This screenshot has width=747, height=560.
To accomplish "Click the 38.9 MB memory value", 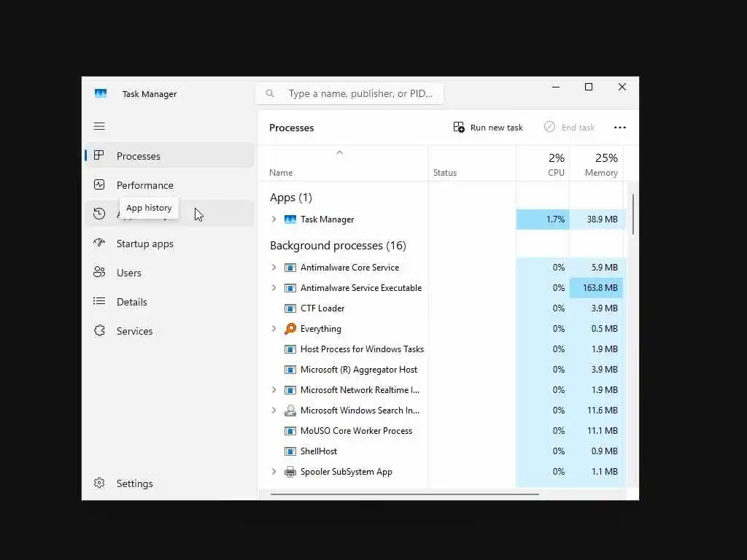I will [x=602, y=219].
